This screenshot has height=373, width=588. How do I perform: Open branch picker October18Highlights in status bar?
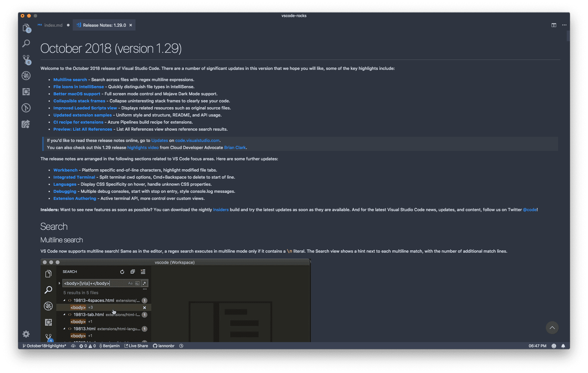click(x=44, y=346)
